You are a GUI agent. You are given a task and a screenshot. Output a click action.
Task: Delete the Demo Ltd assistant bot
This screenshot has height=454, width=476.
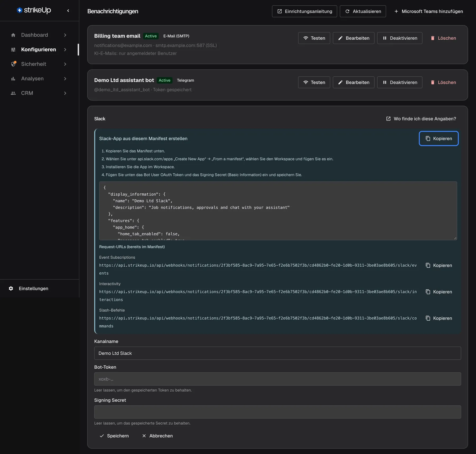[443, 82]
